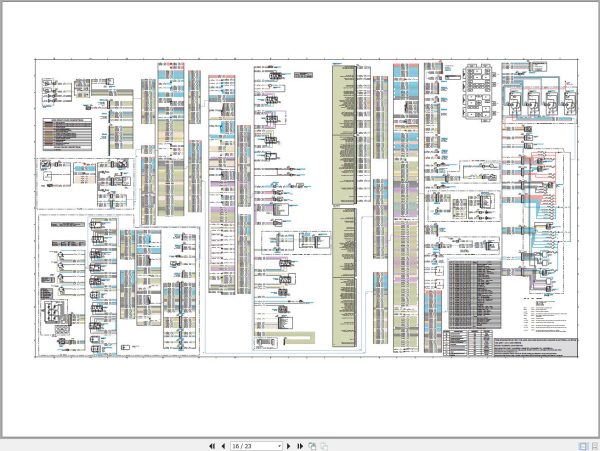Click the grayed next view icon
Viewport: 600px width, 451px height.
pyautogui.click(x=324, y=446)
